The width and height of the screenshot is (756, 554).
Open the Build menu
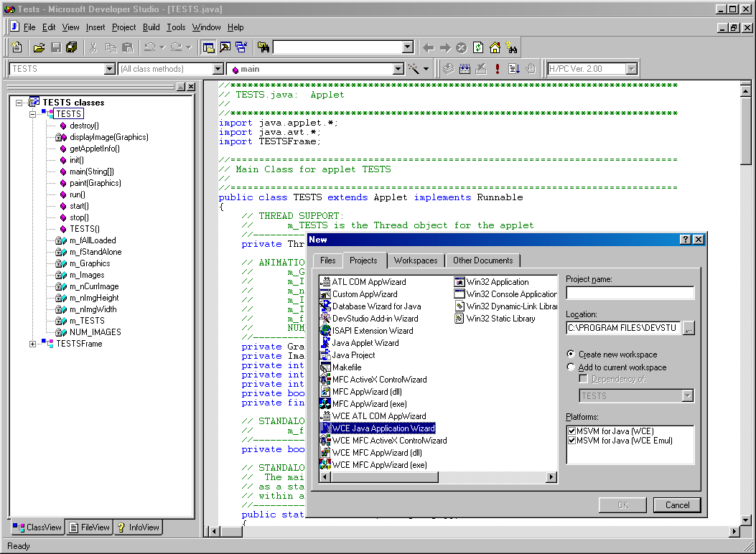(151, 27)
